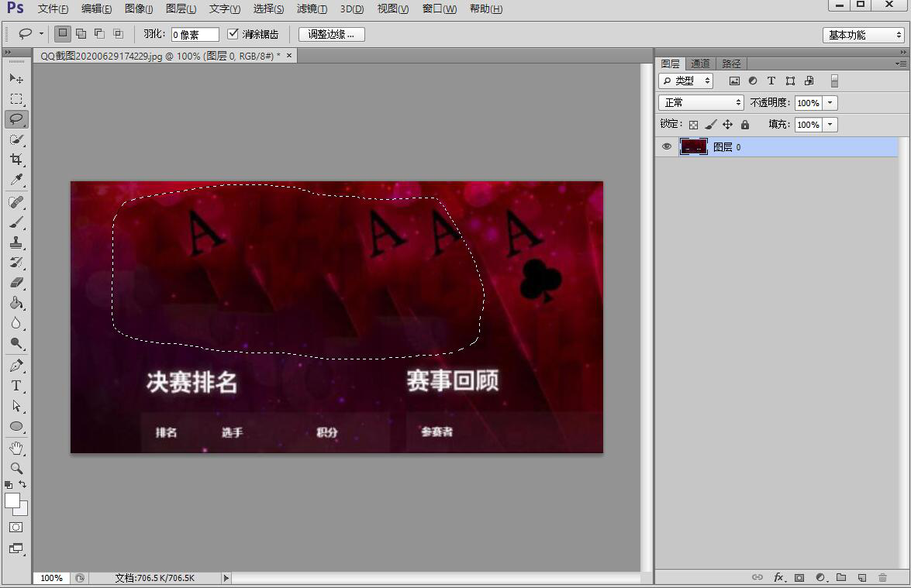Select the Pen tool
Image resolution: width=911 pixels, height=588 pixels.
[x=16, y=366]
